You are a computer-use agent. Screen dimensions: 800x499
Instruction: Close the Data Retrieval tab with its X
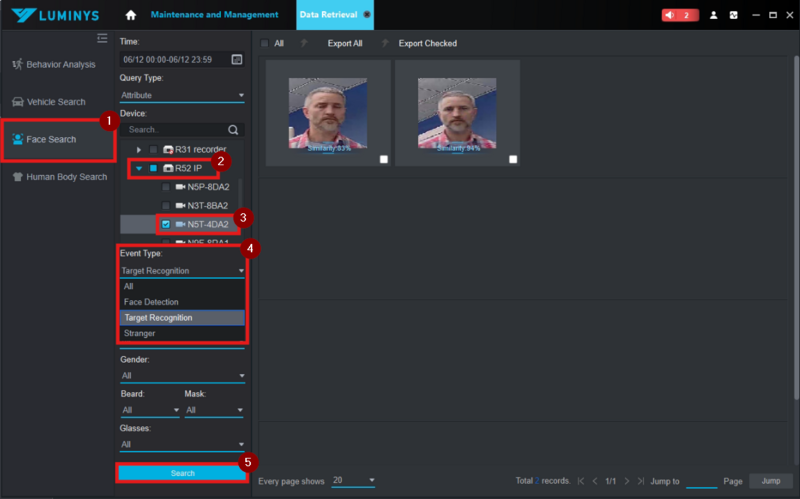(367, 15)
